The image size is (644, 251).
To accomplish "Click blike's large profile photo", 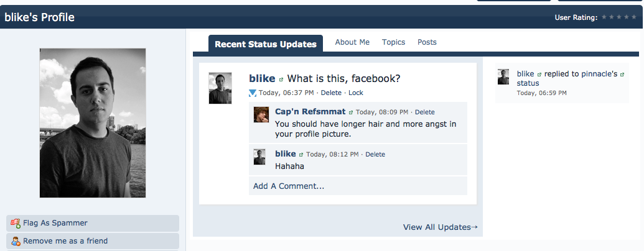I will [93, 123].
